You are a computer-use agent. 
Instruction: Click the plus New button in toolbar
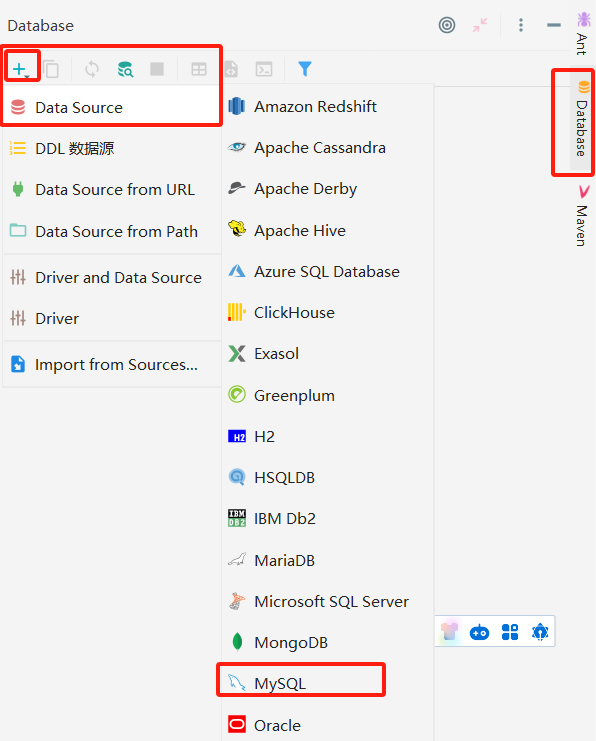(x=21, y=69)
